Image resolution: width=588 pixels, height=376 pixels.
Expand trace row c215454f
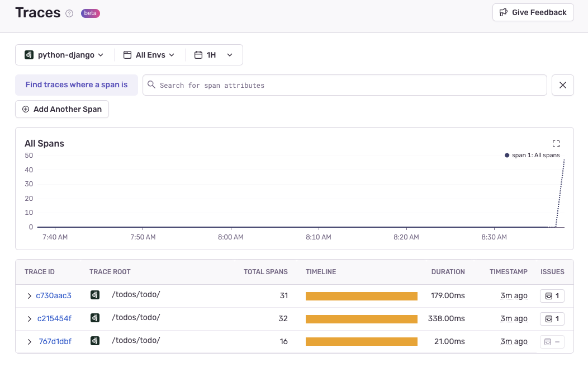[x=29, y=319]
